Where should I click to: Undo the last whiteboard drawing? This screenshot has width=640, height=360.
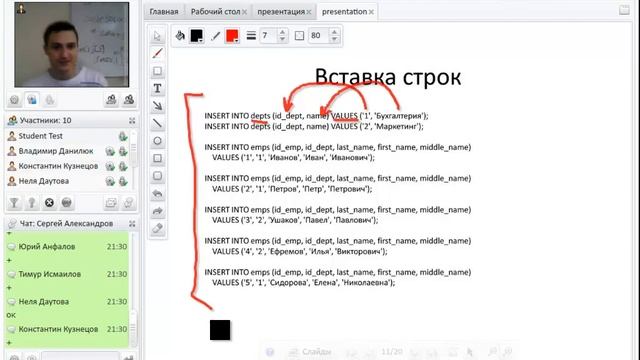pos(157,193)
